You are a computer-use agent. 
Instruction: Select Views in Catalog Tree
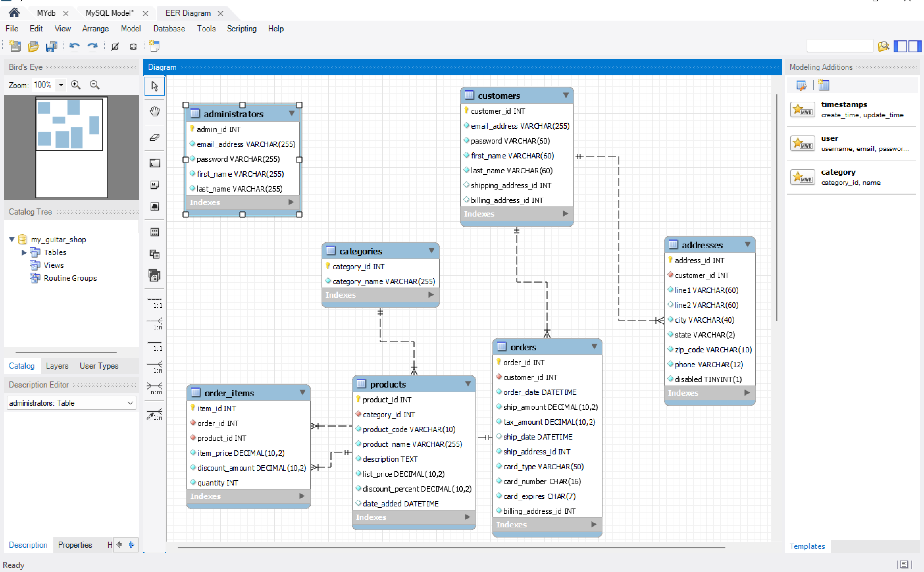(53, 265)
